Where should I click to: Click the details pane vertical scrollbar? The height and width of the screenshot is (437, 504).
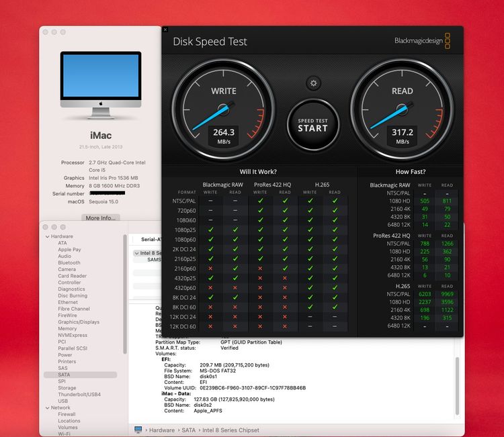457,386
